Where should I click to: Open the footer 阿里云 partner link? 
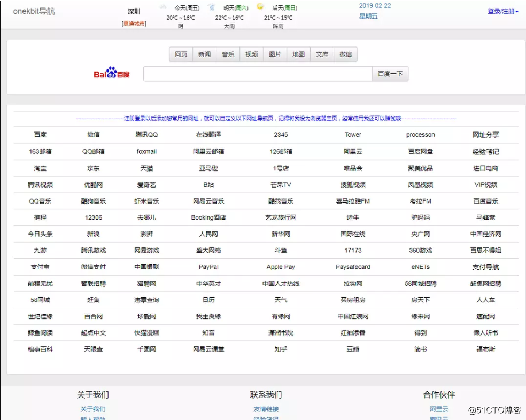[439, 409]
